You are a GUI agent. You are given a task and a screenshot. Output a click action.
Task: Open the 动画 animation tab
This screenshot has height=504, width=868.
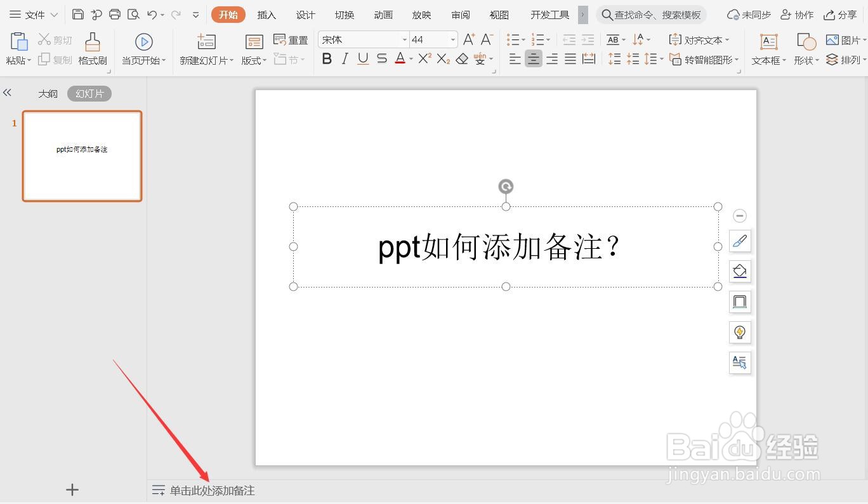pyautogui.click(x=383, y=15)
